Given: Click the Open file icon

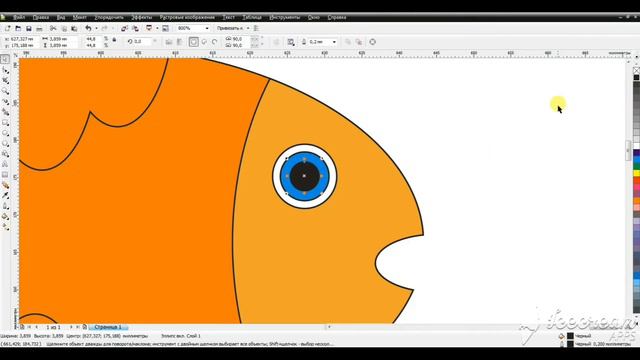Looking at the screenshot, I should click(x=18, y=28).
